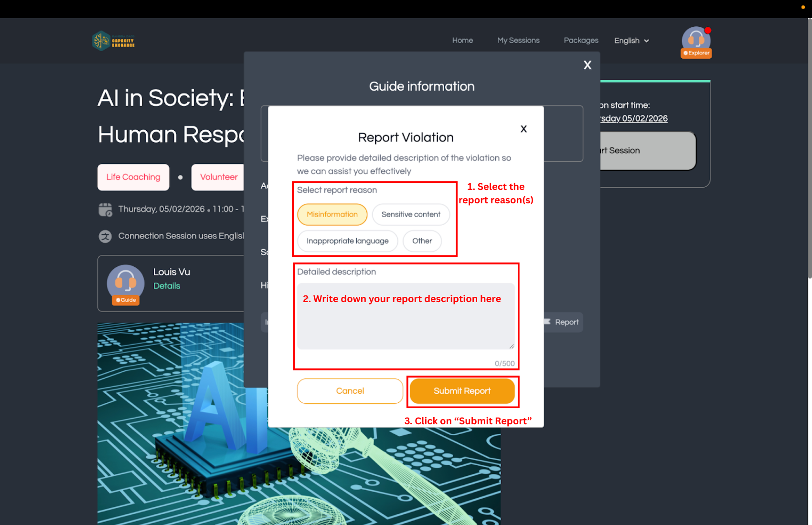Click the language translation icon
Screen dimensions: 812x525
(x=105, y=236)
